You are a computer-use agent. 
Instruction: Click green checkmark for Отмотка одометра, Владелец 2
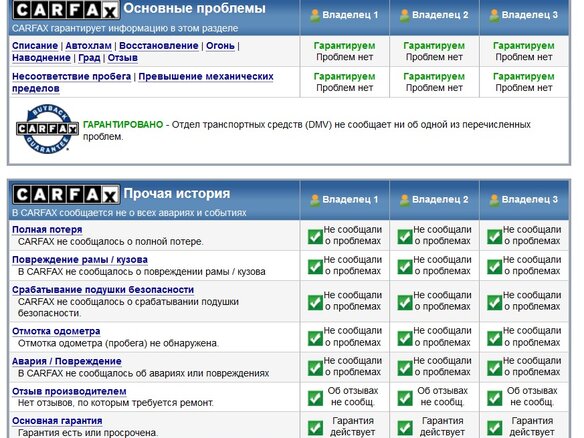[x=405, y=338]
